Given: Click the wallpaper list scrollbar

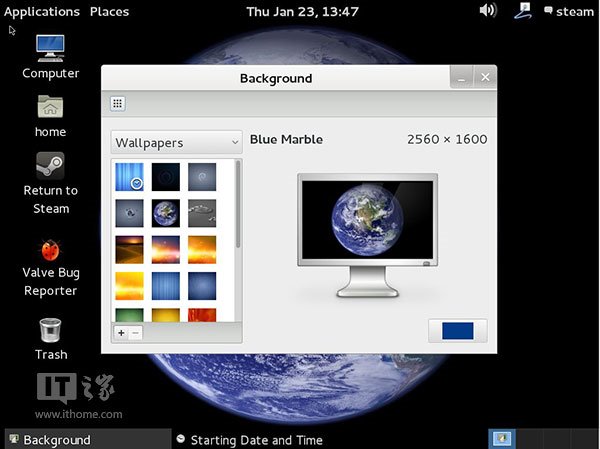Looking at the screenshot, I should tap(238, 204).
